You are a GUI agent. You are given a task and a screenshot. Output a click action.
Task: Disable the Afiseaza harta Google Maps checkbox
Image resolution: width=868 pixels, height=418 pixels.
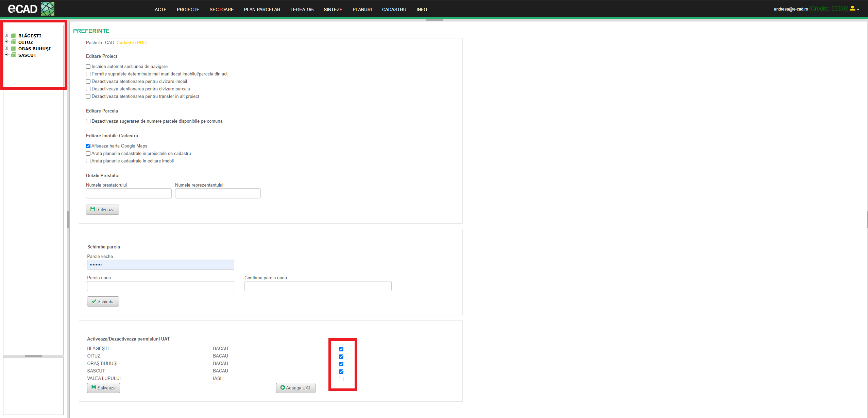(x=88, y=146)
